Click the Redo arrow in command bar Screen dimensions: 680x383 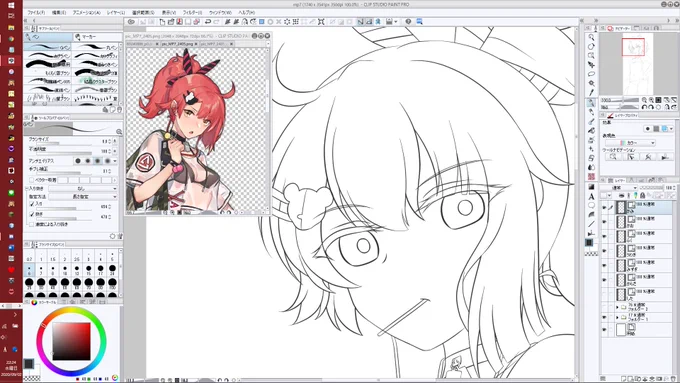[216, 22]
